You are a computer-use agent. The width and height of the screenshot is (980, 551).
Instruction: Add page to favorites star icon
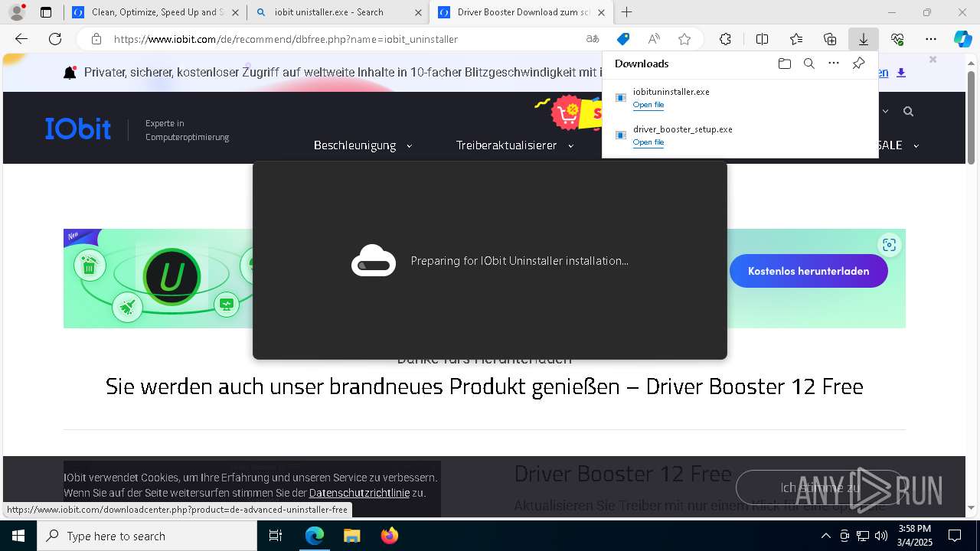point(684,39)
